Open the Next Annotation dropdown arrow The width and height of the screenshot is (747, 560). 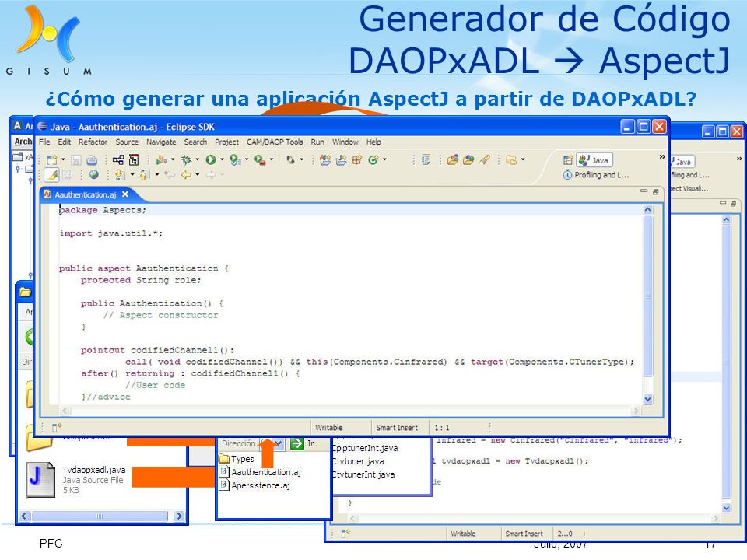pos(132,175)
